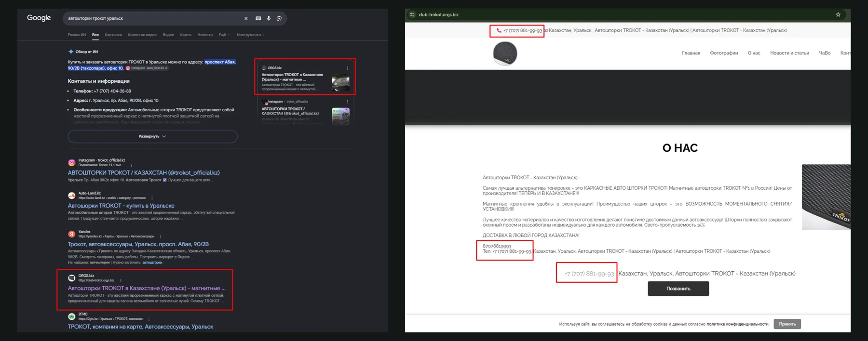
Task: Open the 'политике конфиденциальности' link
Action: click(x=737, y=324)
